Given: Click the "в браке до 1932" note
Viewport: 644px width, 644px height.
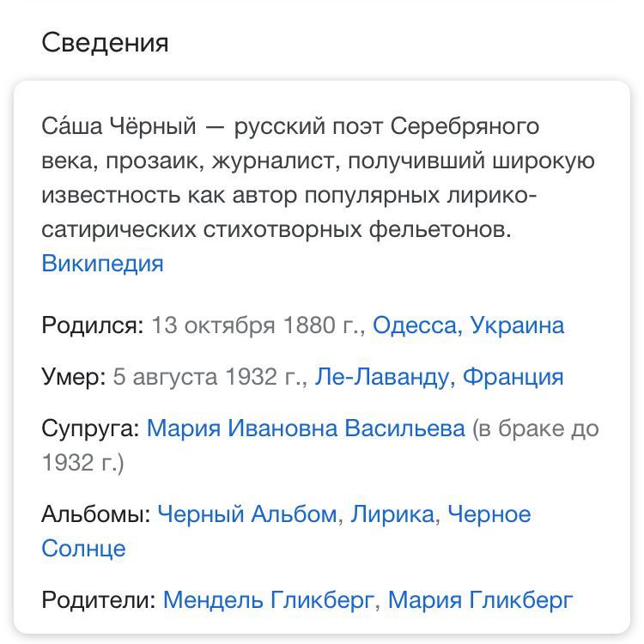Looking at the screenshot, I should (320, 446).
